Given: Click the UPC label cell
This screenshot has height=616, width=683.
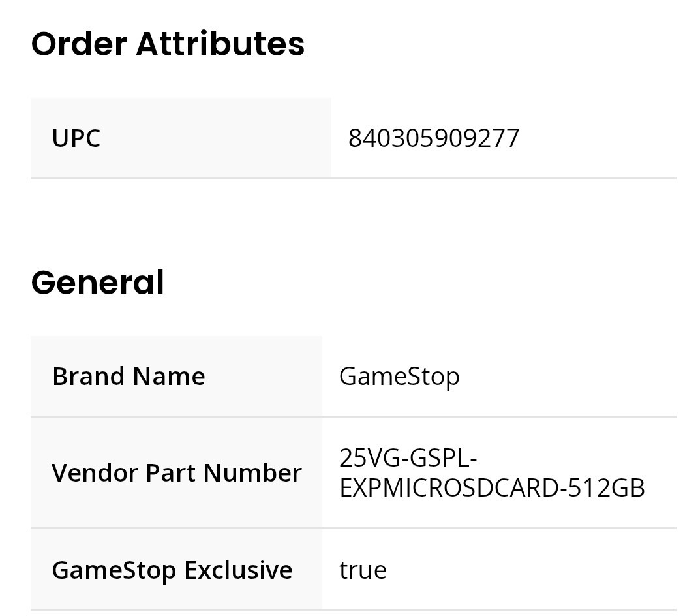Looking at the screenshot, I should click(x=76, y=138).
